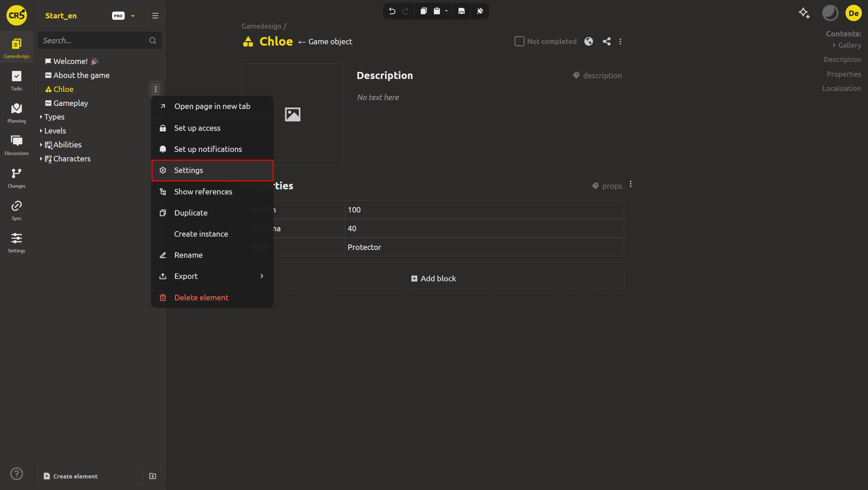The image size is (868, 490).
Task: Open the Export submenu arrow
Action: (262, 276)
